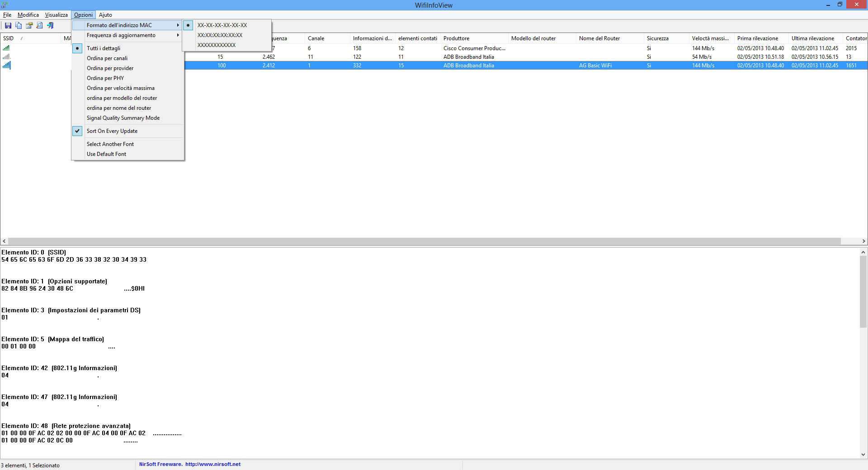Select the Tutti i dettagli mode
868x470 pixels.
pyautogui.click(x=128, y=48)
